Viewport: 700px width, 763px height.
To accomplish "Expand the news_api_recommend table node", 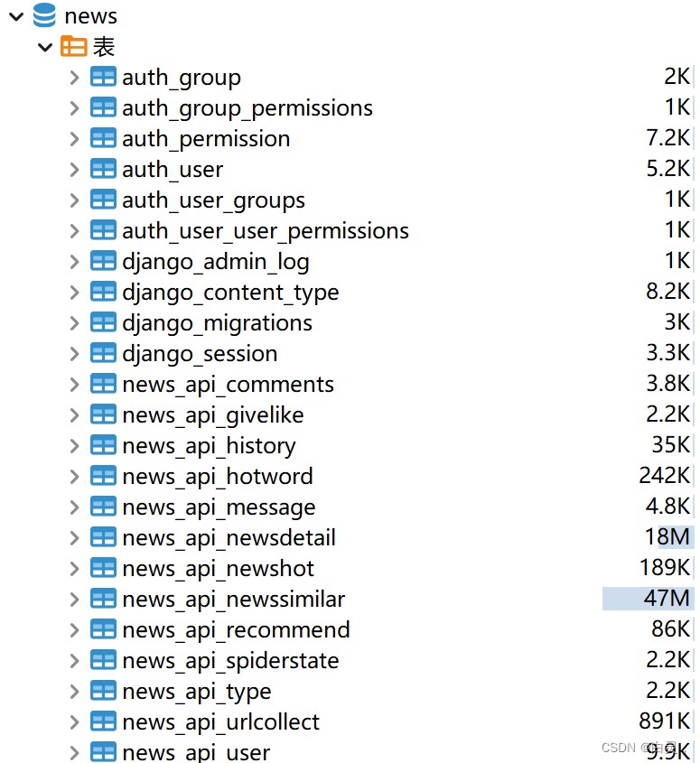I will click(74, 629).
